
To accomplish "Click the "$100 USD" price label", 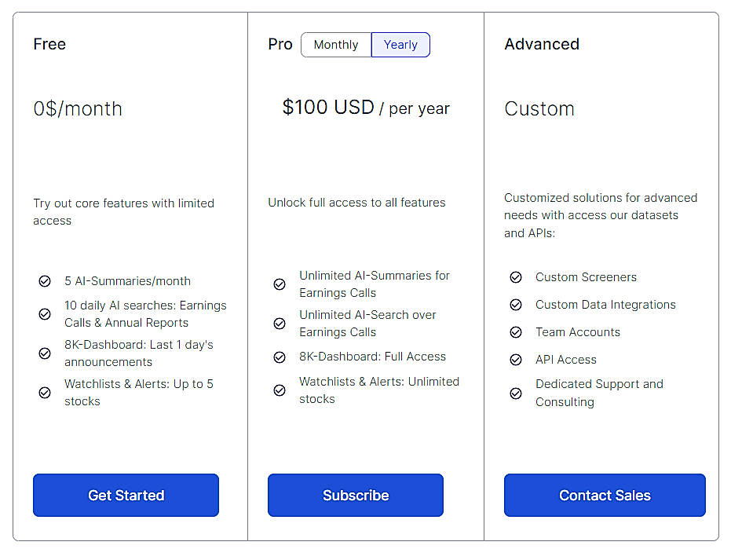I will [328, 108].
